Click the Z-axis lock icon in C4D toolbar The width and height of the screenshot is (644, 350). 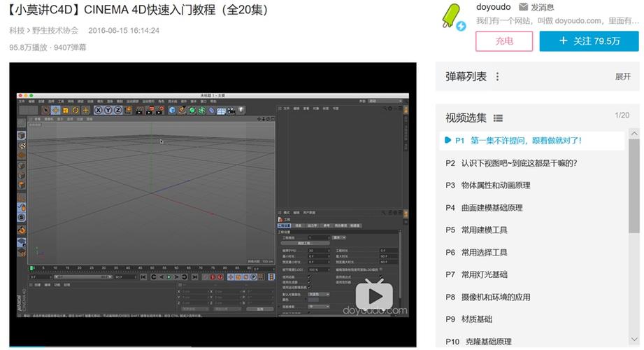(x=118, y=110)
